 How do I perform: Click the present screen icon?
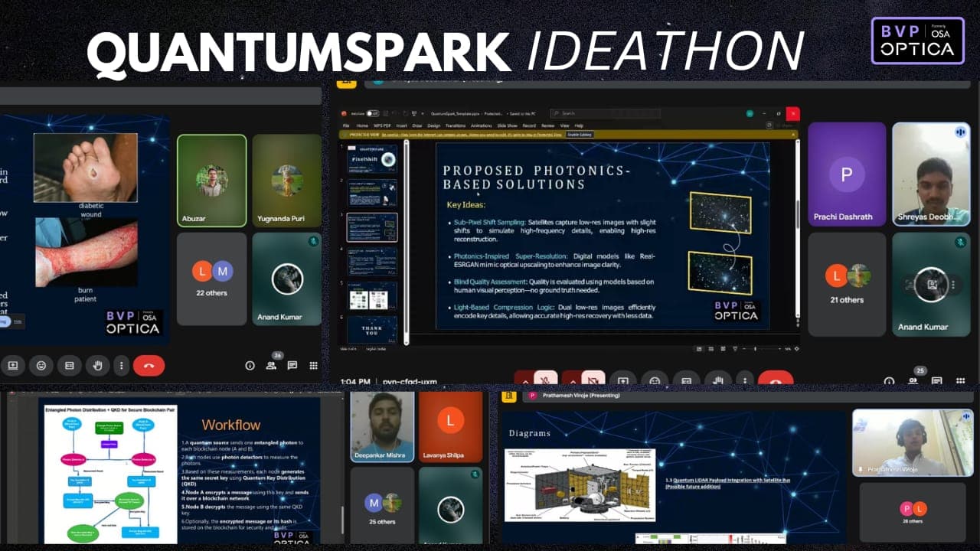[x=13, y=365]
